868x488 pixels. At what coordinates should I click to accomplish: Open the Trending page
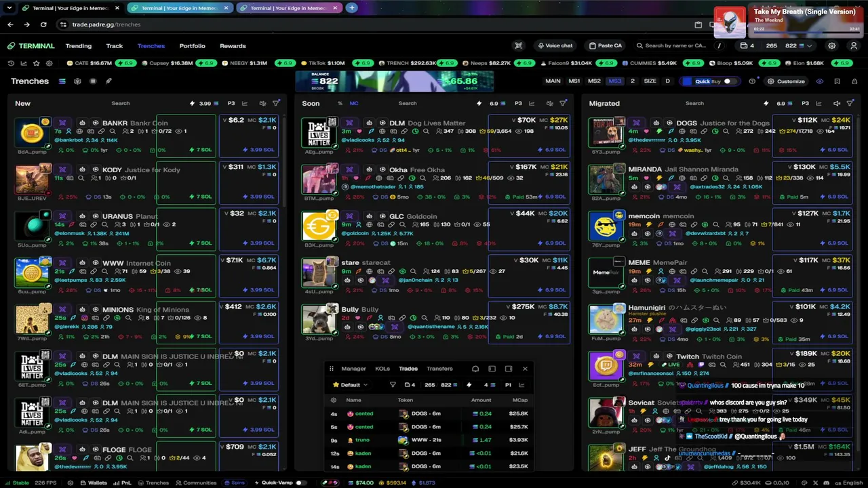[79, 46]
